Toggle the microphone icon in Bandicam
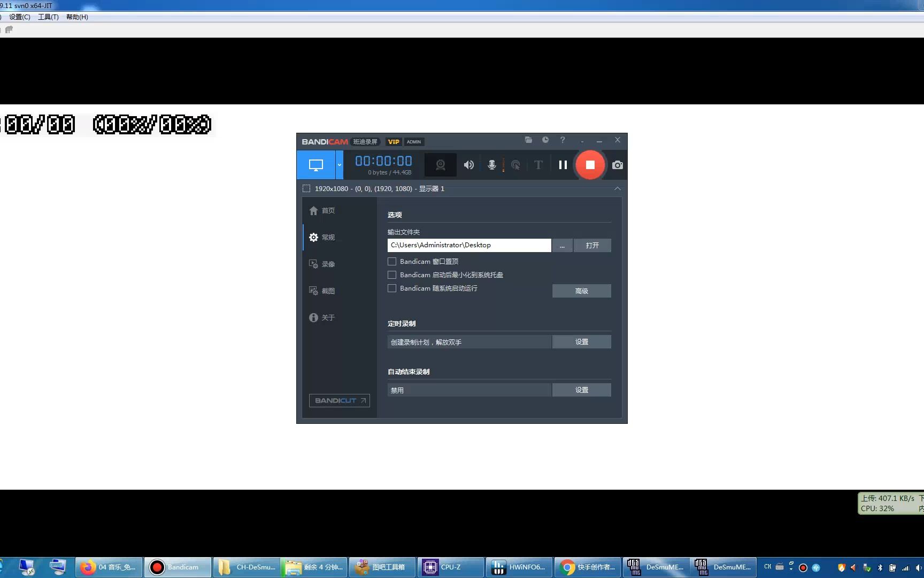The width and height of the screenshot is (924, 578). coord(492,165)
